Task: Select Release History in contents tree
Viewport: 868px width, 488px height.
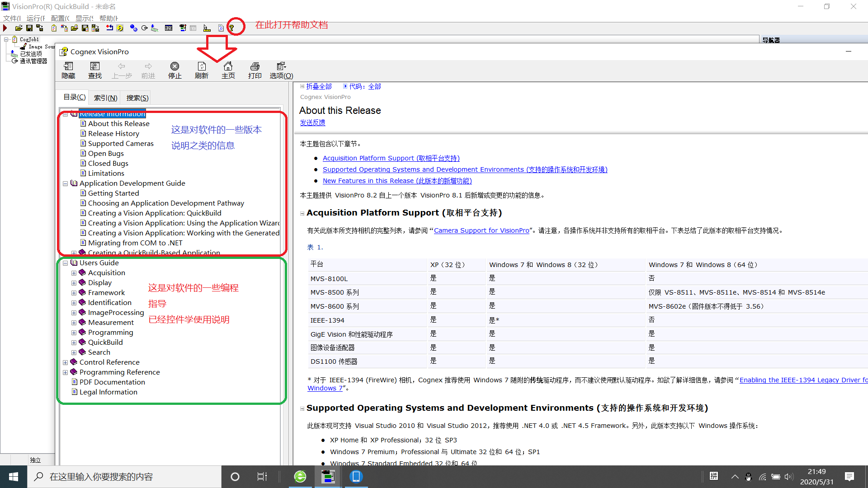Action: point(113,134)
